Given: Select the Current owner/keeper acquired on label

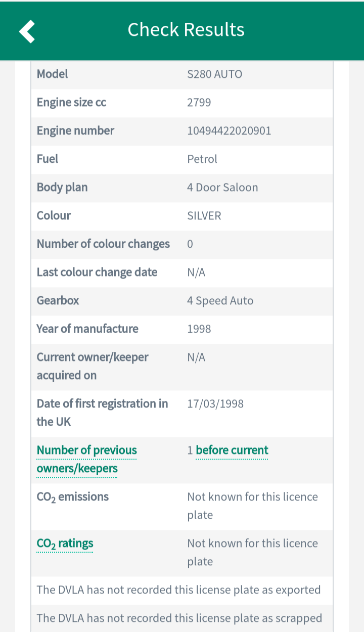Looking at the screenshot, I should click(x=93, y=366).
